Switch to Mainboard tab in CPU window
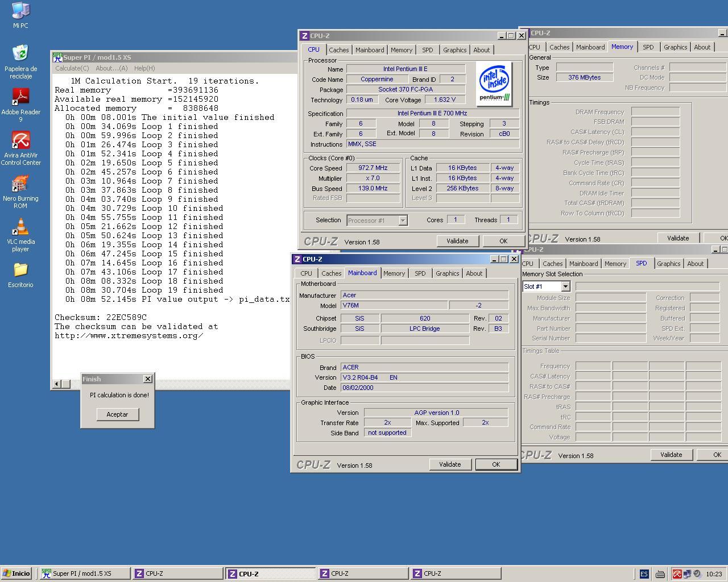Image resolution: width=728 pixels, height=582 pixels. [x=370, y=50]
